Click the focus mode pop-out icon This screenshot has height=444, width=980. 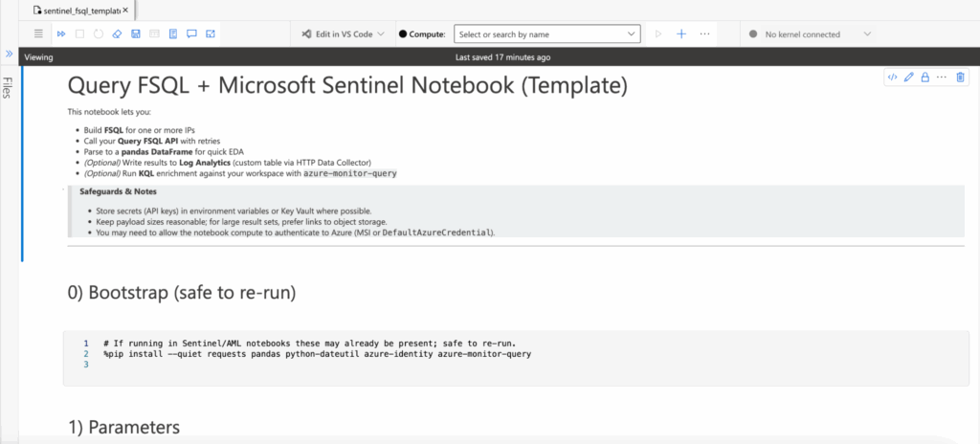[211, 33]
